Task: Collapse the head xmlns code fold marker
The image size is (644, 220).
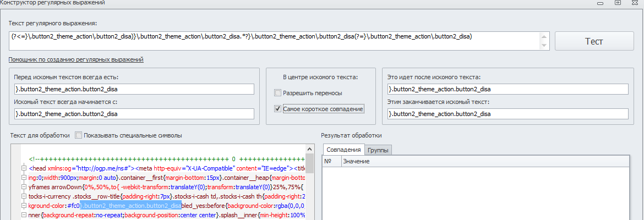Action: click(x=24, y=168)
